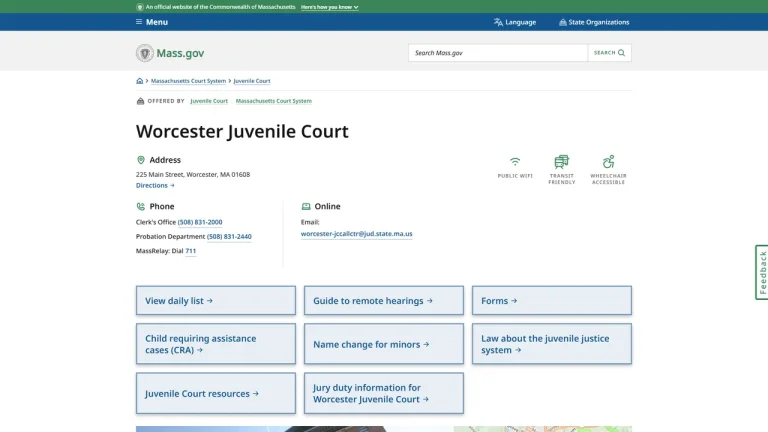Open Directions link
Image resolution: width=768 pixels, height=432 pixels.
coord(155,185)
